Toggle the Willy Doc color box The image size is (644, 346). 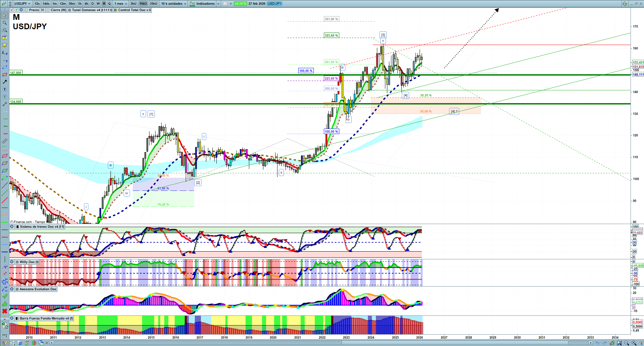tap(17, 262)
